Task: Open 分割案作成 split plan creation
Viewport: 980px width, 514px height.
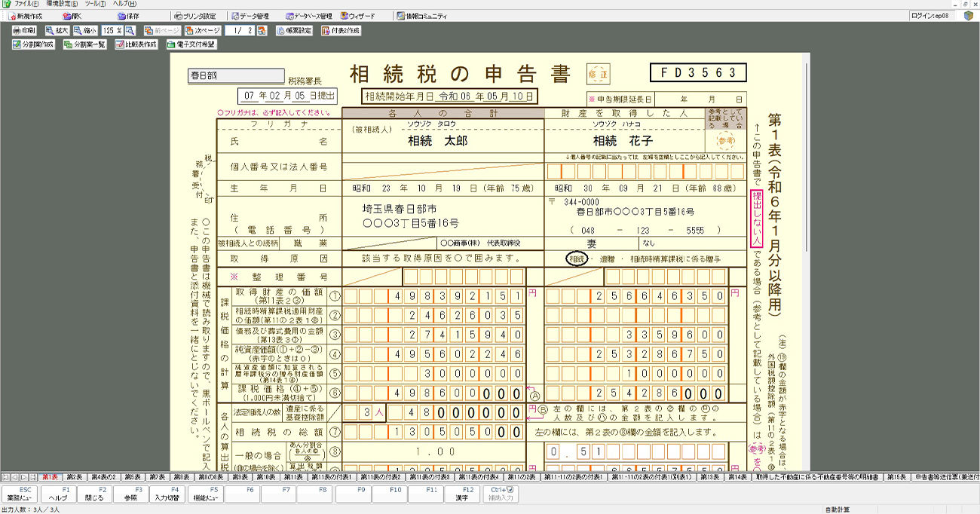Action: pos(33,44)
